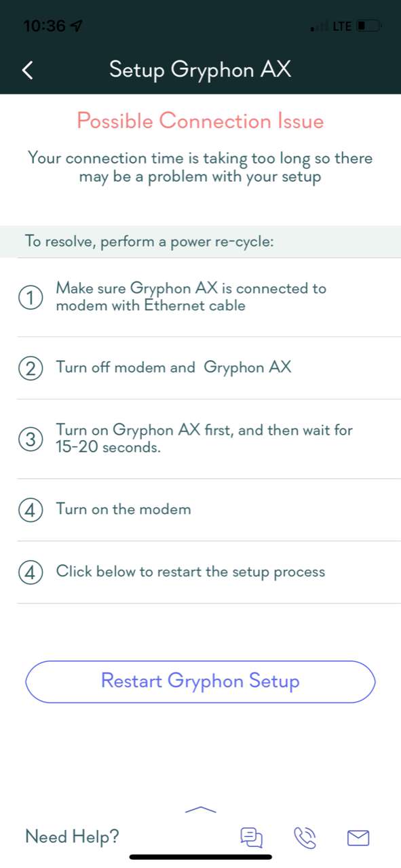
Task: Tap the location arrow beside the clock
Action: click(77, 24)
